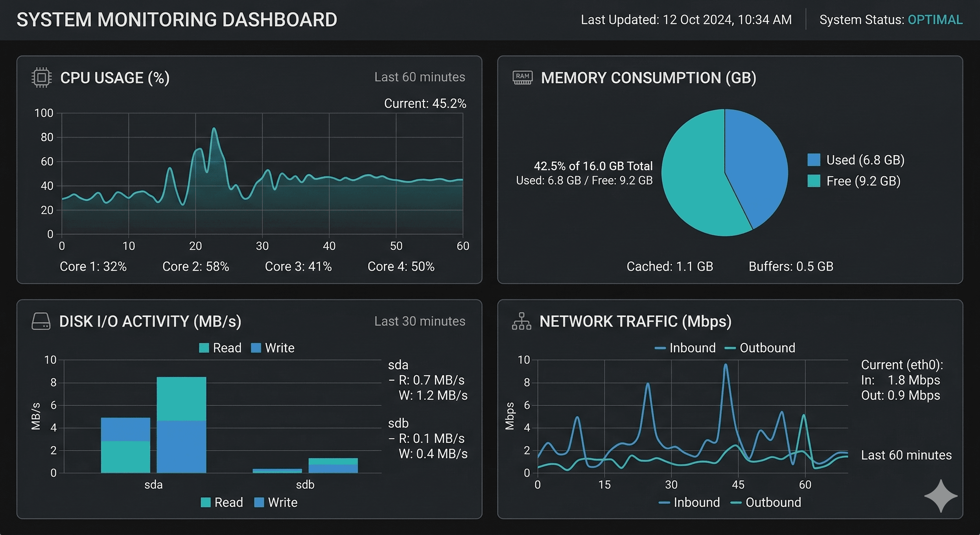Open Network 'Last 60 minutes' range selector
This screenshot has width=980, height=535.
coord(906,455)
